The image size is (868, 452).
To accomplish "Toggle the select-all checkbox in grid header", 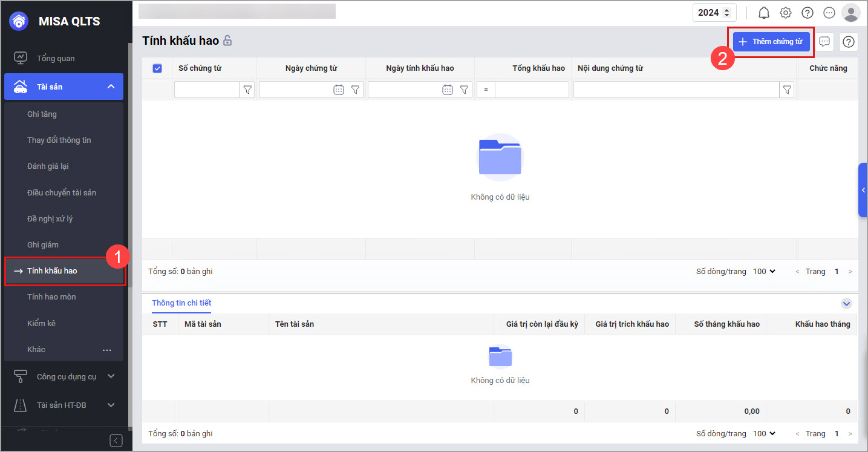I will click(x=157, y=68).
